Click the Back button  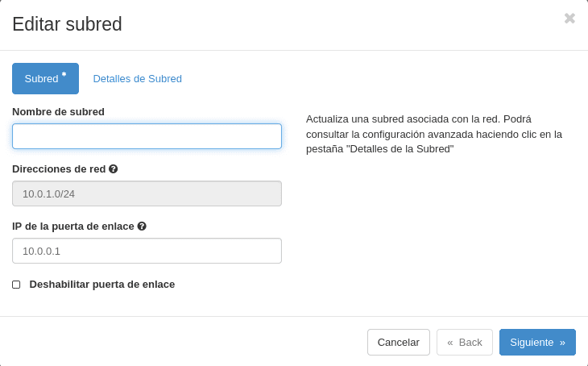tap(464, 343)
